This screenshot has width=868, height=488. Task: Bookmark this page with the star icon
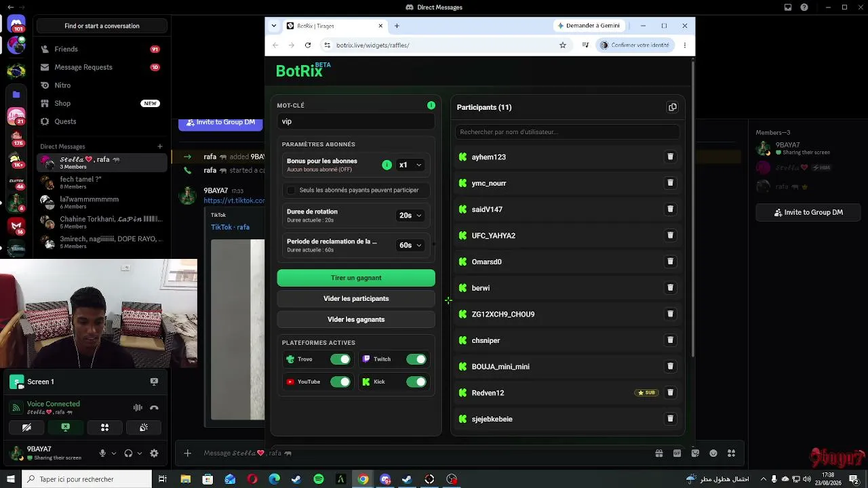click(x=563, y=45)
